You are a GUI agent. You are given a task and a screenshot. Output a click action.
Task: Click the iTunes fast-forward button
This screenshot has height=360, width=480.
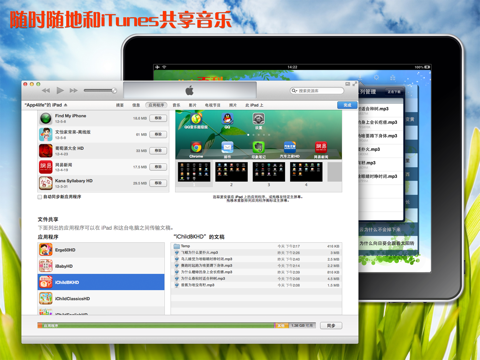(x=74, y=90)
